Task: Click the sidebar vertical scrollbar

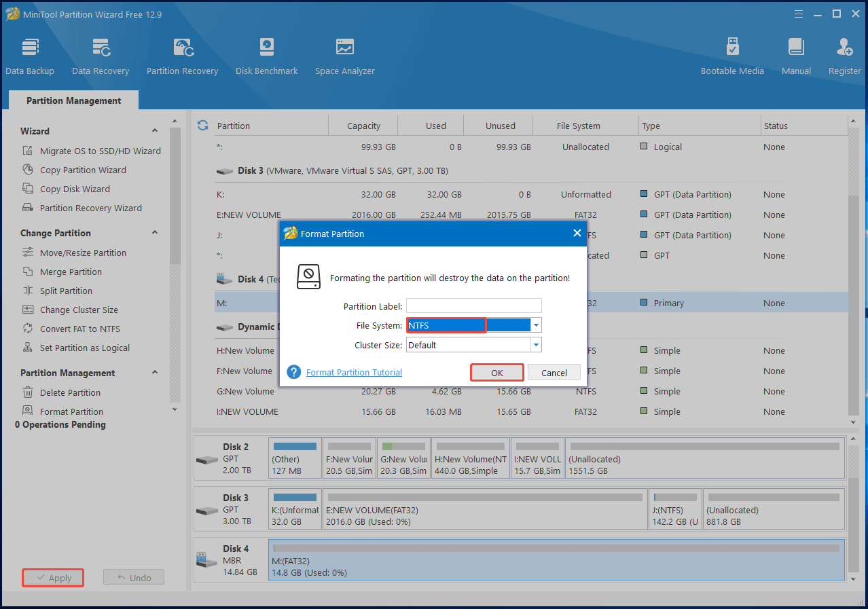Action: tap(175, 197)
